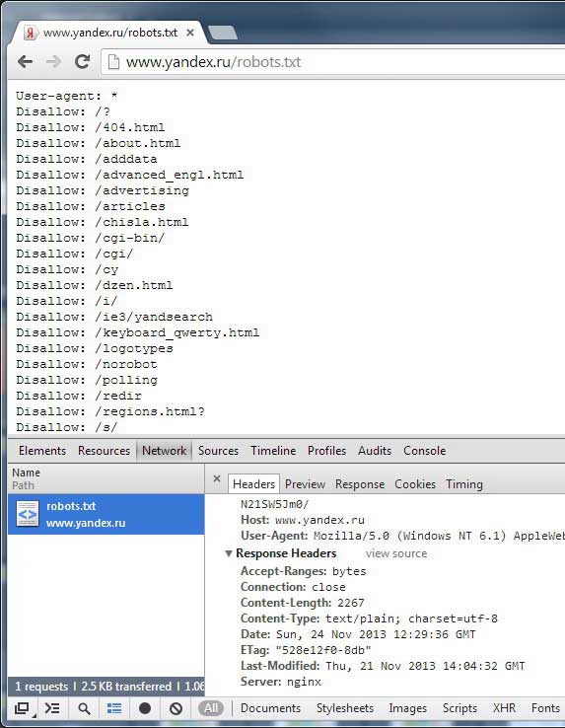Open the Elements panel
Image resolution: width=565 pixels, height=728 pixels.
42,451
